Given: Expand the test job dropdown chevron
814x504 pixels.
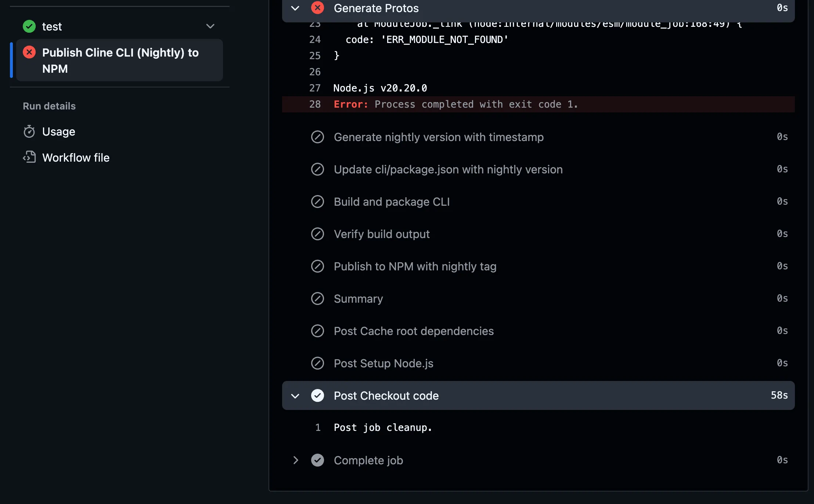Looking at the screenshot, I should tap(210, 26).
